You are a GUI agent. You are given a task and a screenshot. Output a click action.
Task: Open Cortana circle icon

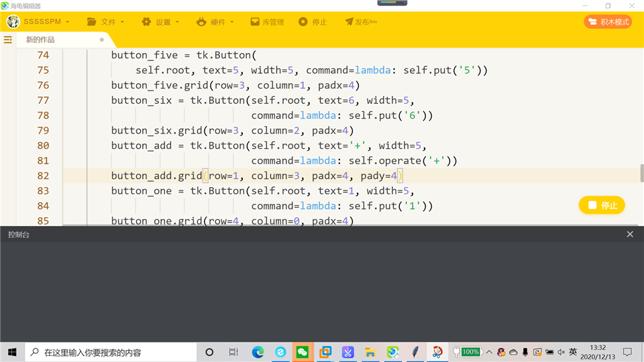pyautogui.click(x=209, y=352)
